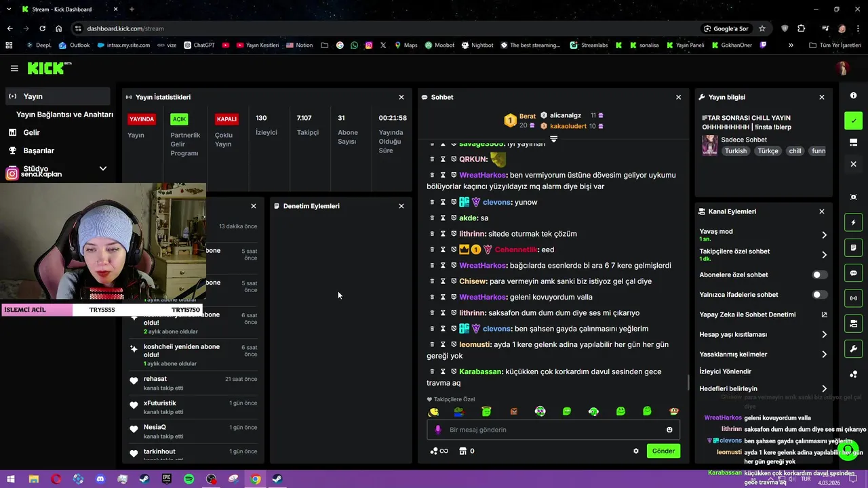
Task: Click the AÇIK Partnerlik Gelir Programı badge
Action: tap(179, 119)
